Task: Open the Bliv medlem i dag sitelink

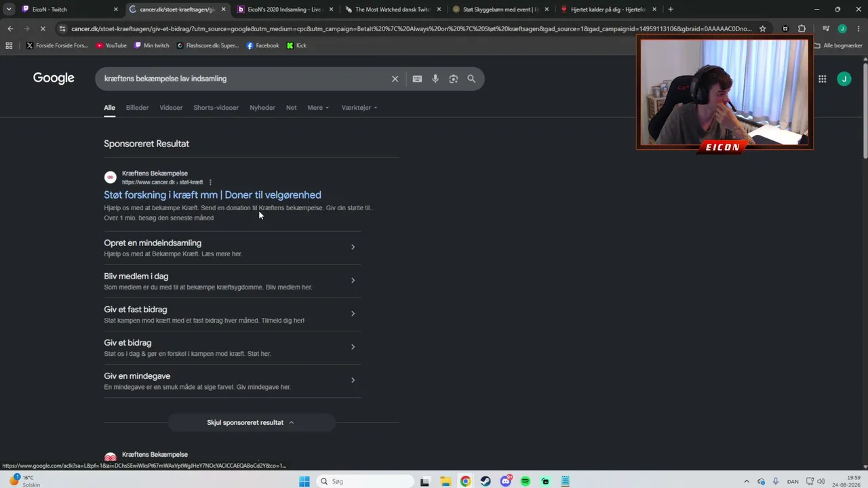Action: [232, 281]
